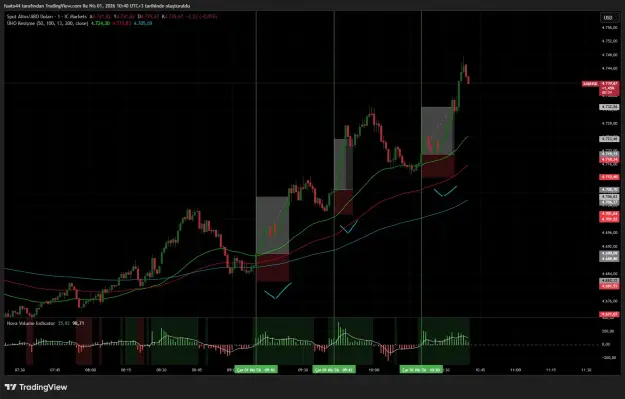Click the 11:15 time axis label
Viewport: 625px width, 399px height.
[x=551, y=370]
